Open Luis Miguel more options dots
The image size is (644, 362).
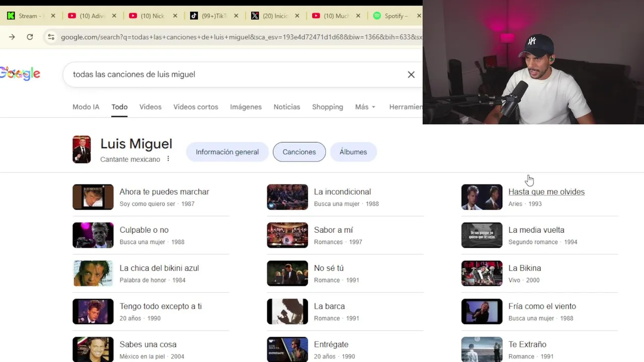click(x=168, y=159)
